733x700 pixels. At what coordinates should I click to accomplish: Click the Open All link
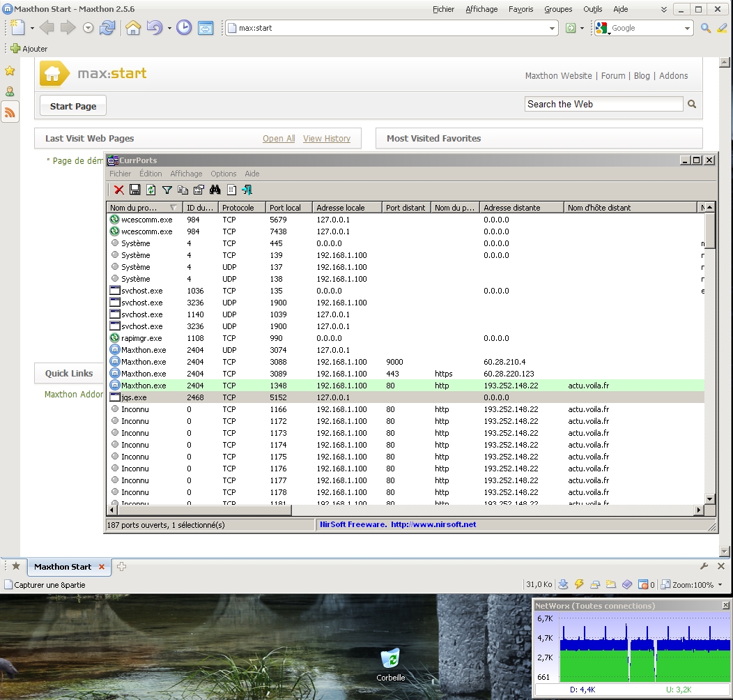(x=279, y=139)
